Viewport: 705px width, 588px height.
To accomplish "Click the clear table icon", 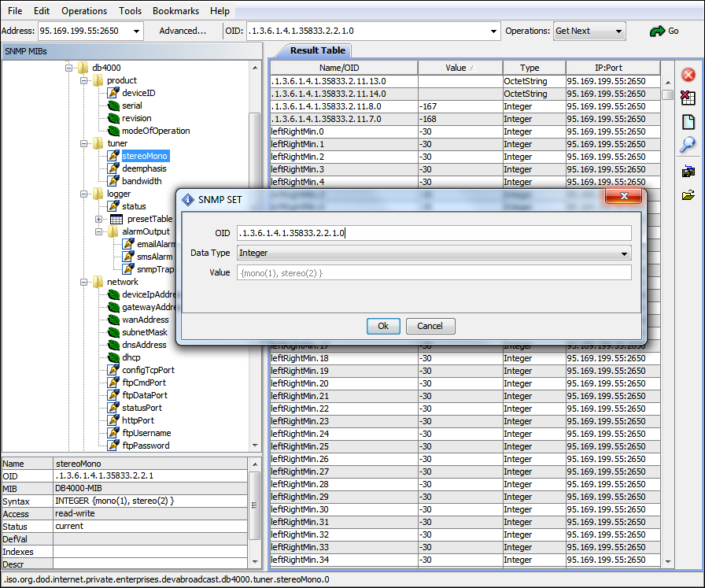I will [x=688, y=98].
